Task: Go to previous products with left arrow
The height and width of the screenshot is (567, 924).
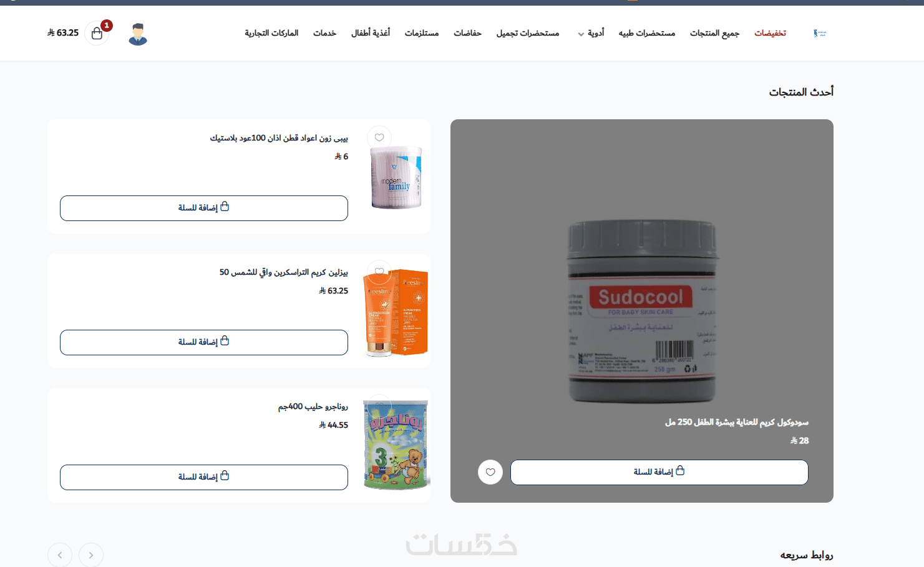Action: pos(60,555)
